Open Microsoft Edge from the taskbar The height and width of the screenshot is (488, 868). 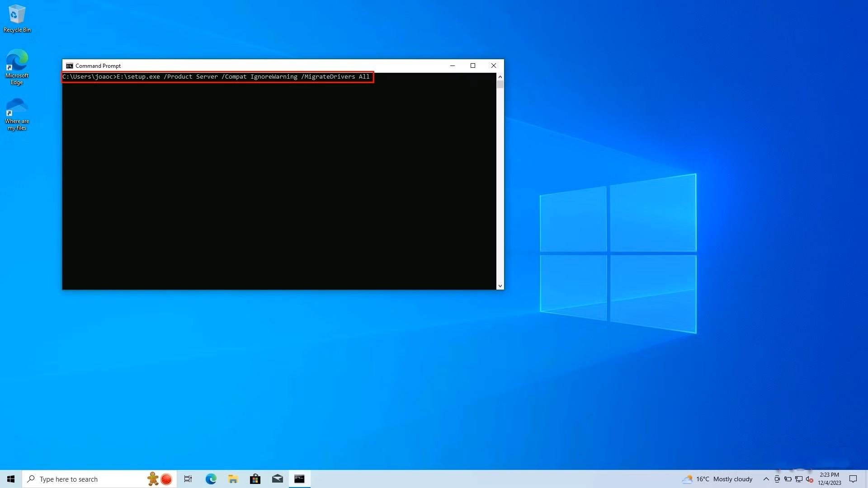tap(211, 479)
